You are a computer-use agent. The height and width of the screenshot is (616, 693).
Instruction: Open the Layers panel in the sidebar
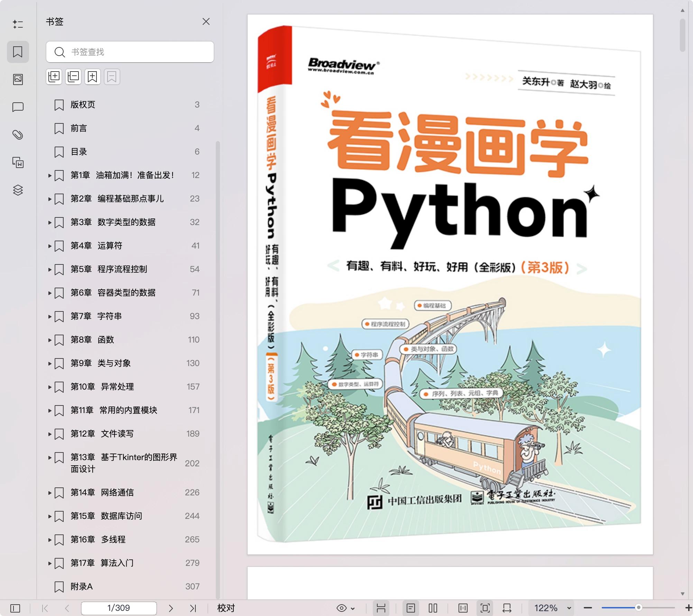click(x=18, y=189)
